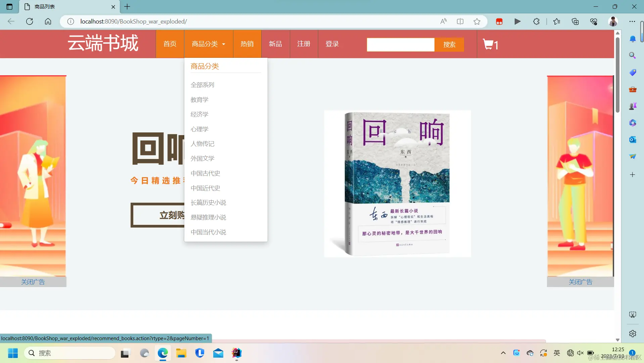The height and width of the screenshot is (363, 644).
Task: Open Collections panel
Action: point(575,22)
